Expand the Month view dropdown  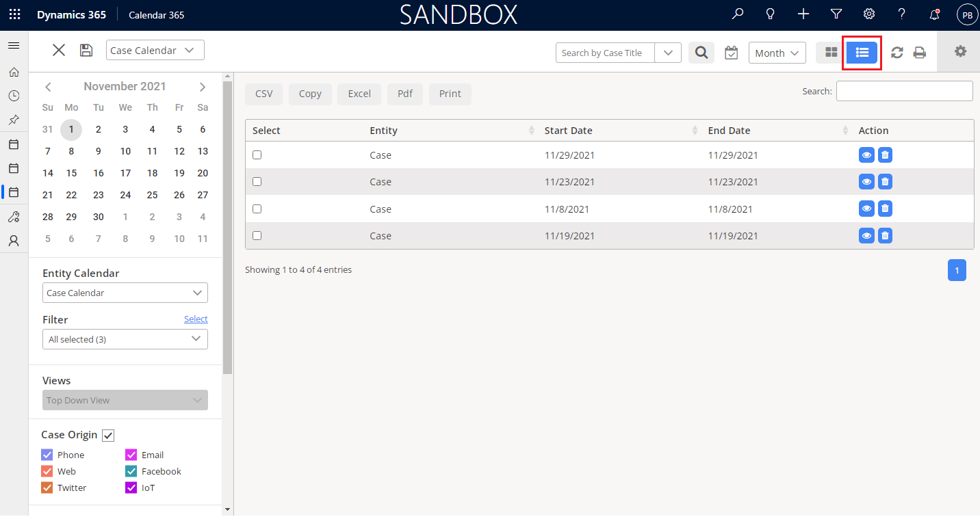click(777, 53)
